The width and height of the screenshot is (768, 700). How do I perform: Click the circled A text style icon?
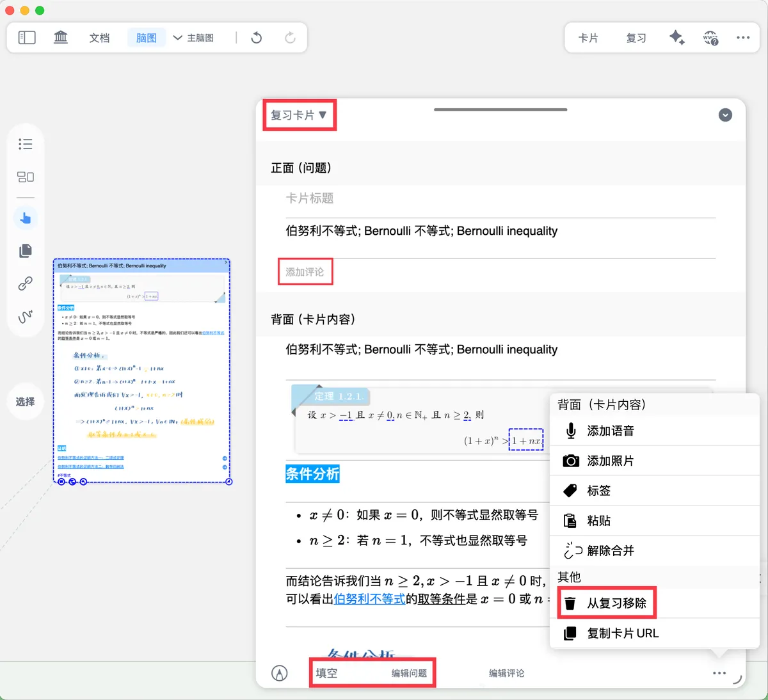(x=280, y=673)
